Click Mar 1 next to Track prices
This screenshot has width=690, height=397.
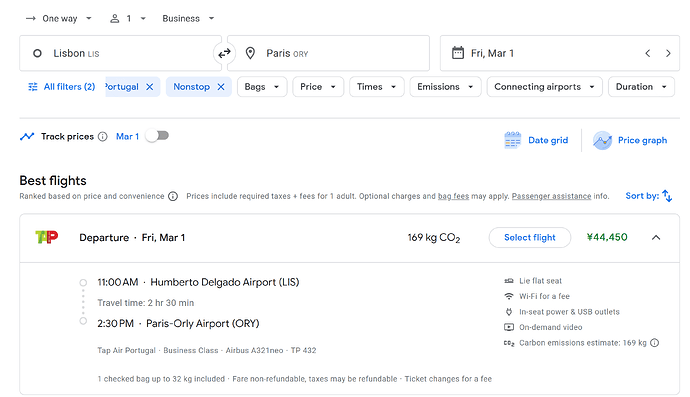127,136
